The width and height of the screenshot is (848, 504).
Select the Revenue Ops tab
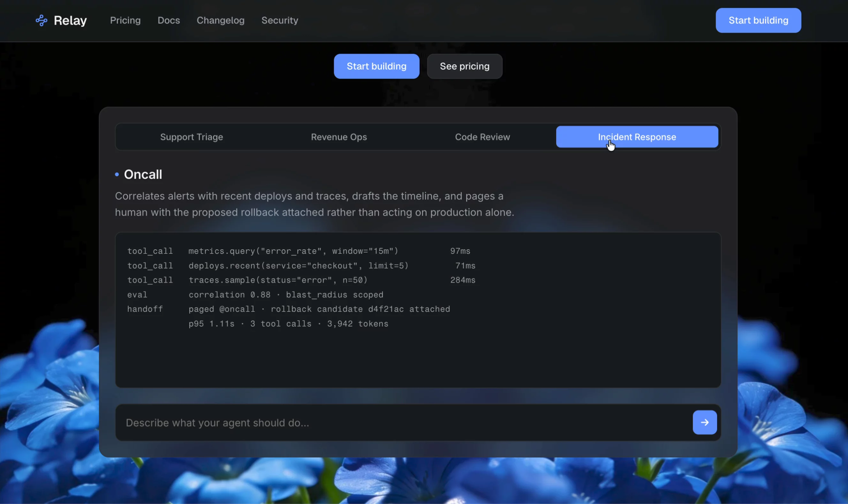coord(339,137)
